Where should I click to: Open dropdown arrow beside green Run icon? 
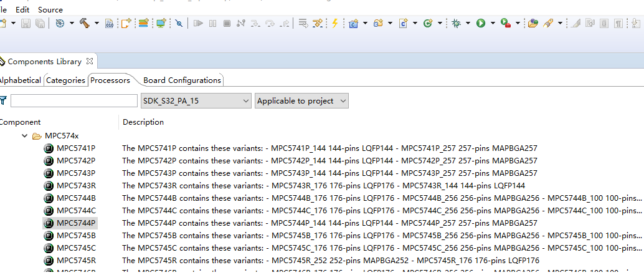(493, 24)
